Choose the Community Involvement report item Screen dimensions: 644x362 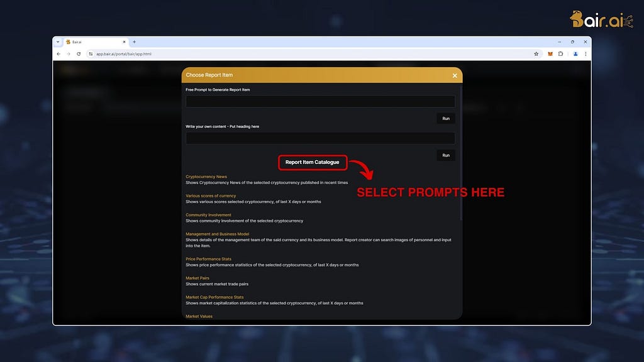tap(208, 215)
